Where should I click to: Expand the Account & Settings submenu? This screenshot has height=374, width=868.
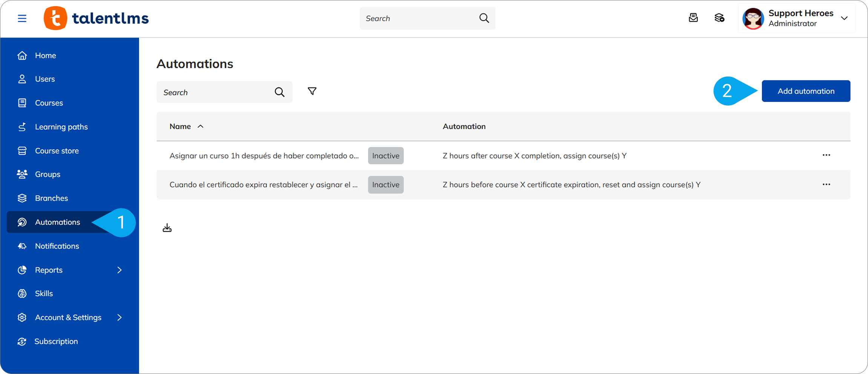[120, 317]
